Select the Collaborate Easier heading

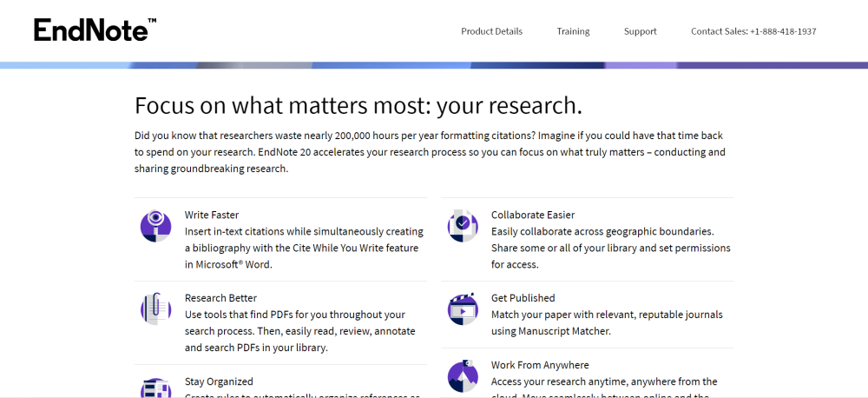[533, 215]
